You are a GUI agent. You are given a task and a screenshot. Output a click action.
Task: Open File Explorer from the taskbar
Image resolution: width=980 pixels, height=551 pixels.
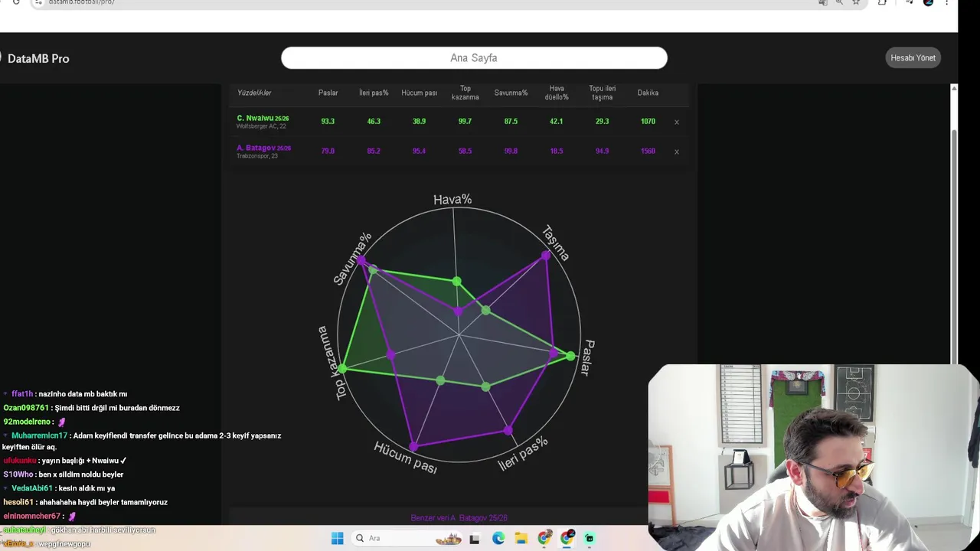click(x=521, y=538)
